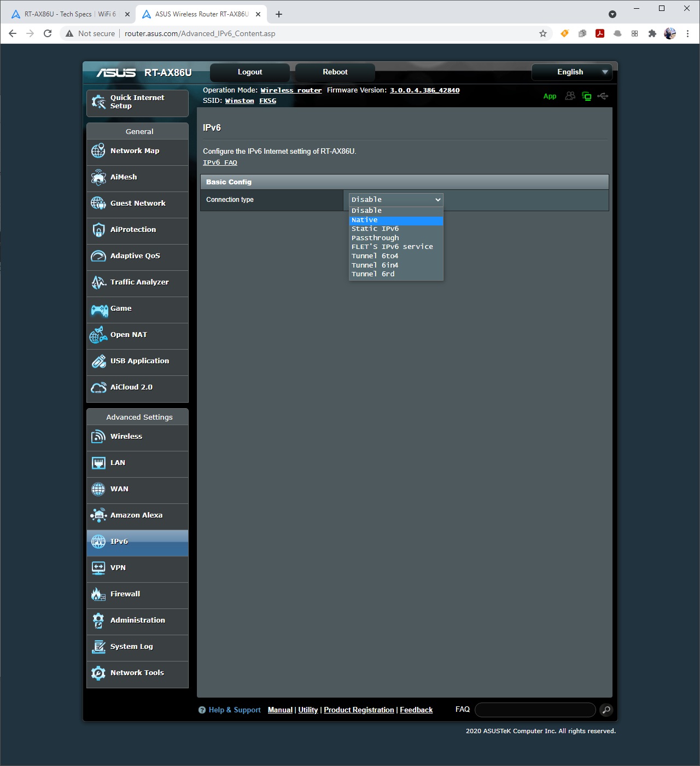This screenshot has height=766, width=700.
Task: Open the IPv6 FAQ link
Action: [220, 163]
